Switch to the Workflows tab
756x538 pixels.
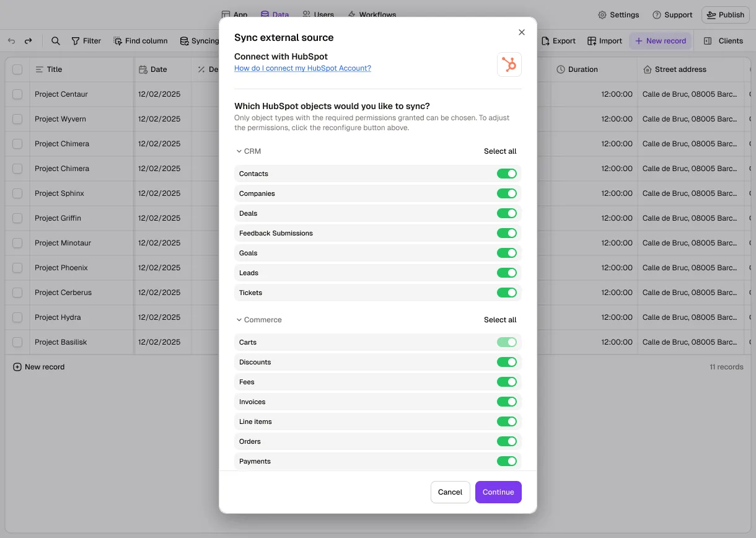pyautogui.click(x=372, y=15)
